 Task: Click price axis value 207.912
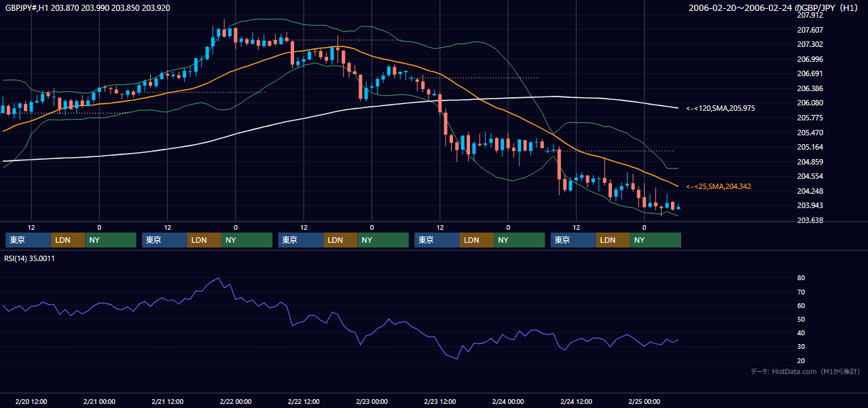click(810, 15)
